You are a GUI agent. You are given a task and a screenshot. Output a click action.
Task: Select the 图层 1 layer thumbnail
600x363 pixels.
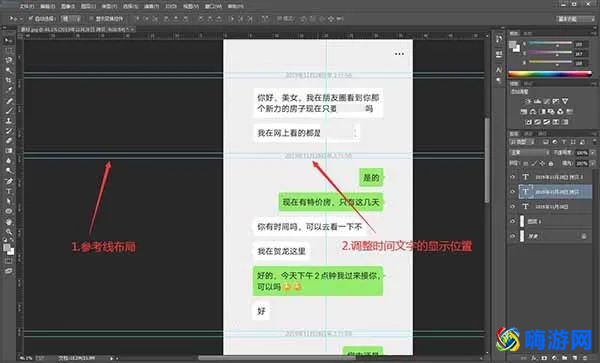click(x=522, y=221)
